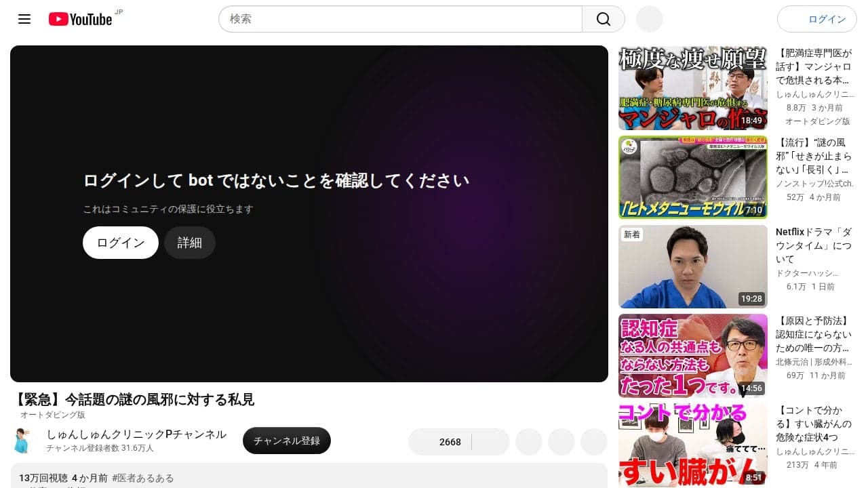The height and width of the screenshot is (488, 868).
Task: Open the #医者あるある hashtag
Action: click(143, 478)
